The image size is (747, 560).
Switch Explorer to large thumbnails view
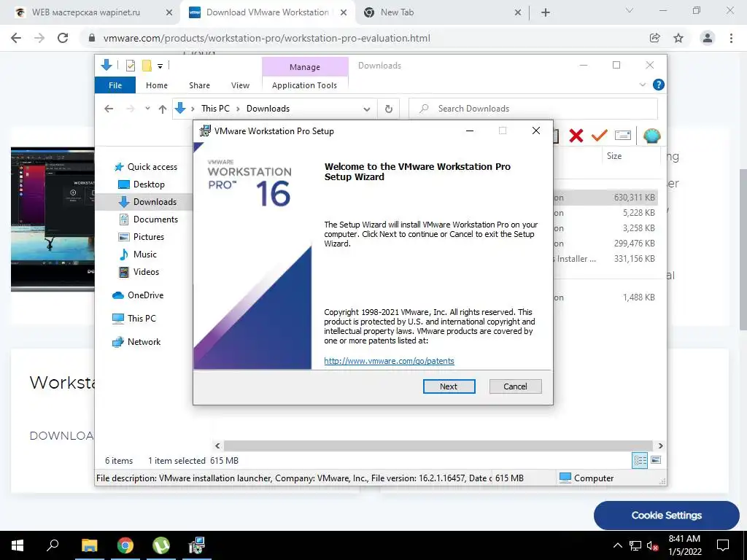point(656,460)
